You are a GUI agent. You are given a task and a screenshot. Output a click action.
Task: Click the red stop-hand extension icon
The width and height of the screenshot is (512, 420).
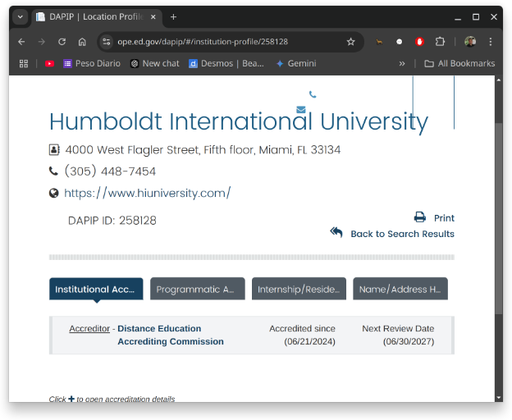pos(419,42)
